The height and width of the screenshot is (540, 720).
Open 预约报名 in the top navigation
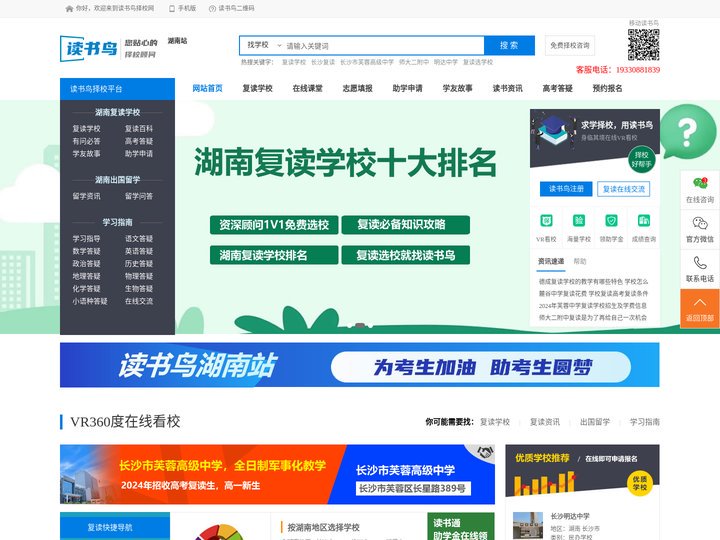[x=608, y=88]
